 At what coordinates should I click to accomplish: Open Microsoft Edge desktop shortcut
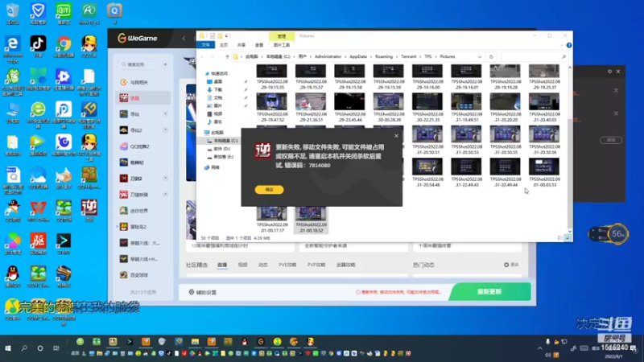coord(12,48)
